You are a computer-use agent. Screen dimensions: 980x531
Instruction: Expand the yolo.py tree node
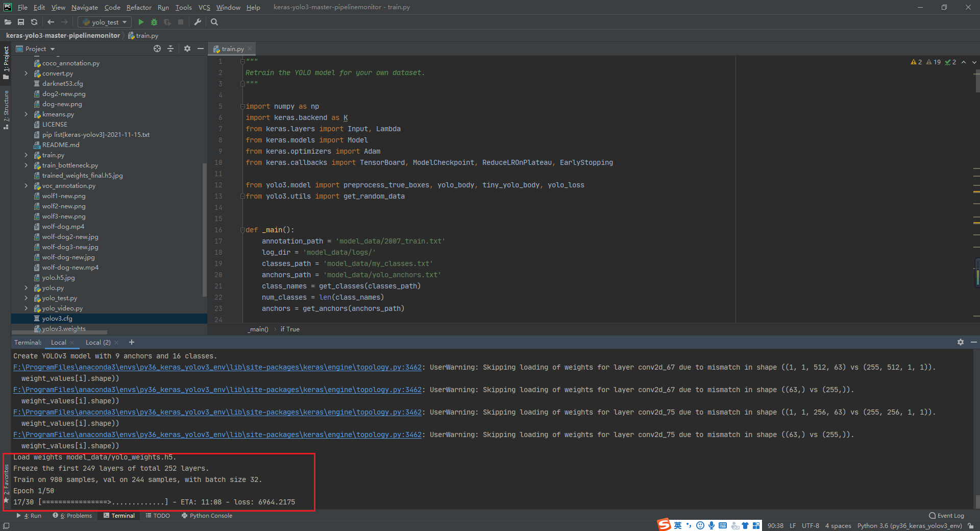coord(26,287)
